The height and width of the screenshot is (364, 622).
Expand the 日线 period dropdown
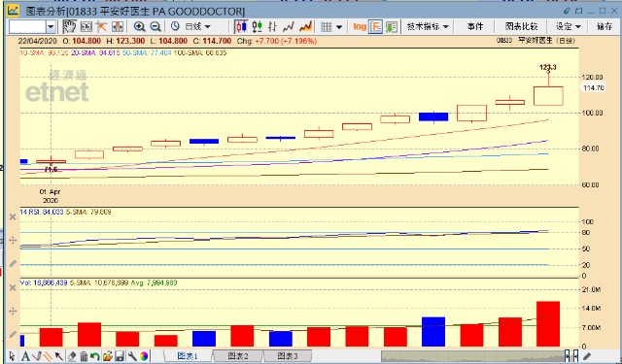point(197,26)
